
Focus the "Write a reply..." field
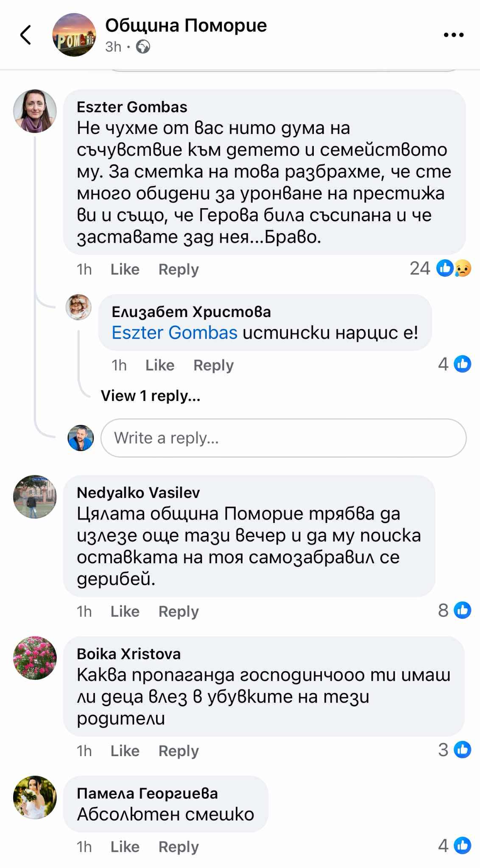point(283,438)
